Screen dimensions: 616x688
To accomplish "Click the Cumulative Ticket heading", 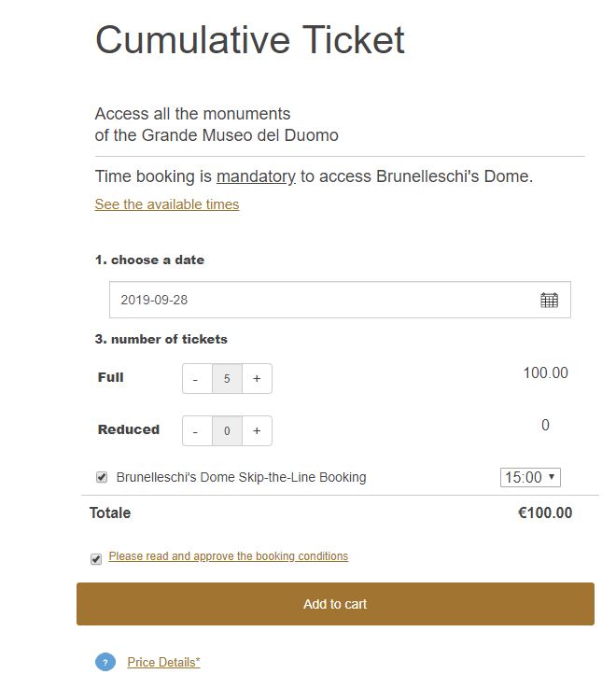I will point(250,41).
